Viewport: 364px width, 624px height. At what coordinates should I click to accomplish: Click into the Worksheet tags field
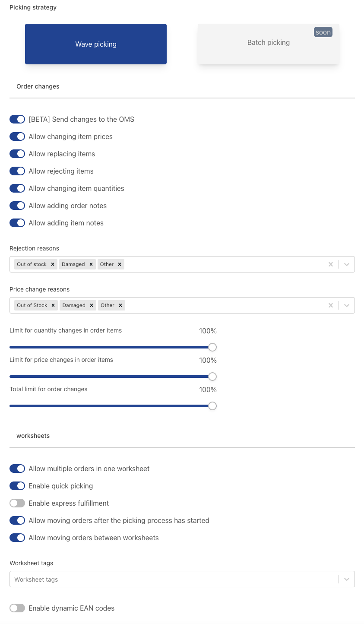coord(173,580)
